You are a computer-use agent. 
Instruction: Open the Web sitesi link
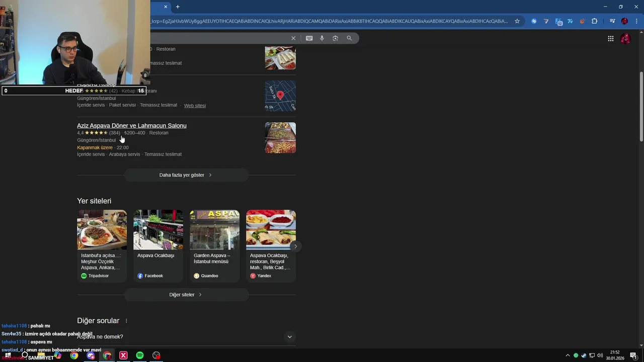(x=195, y=106)
